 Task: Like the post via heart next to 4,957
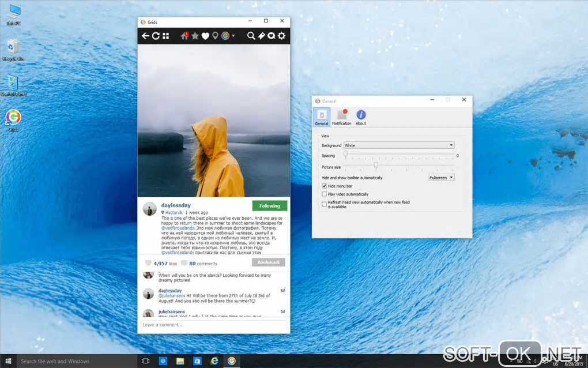tap(148, 263)
